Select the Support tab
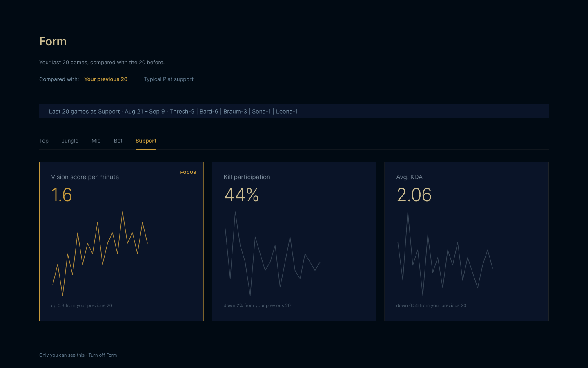Image resolution: width=588 pixels, height=368 pixels. pos(146,141)
